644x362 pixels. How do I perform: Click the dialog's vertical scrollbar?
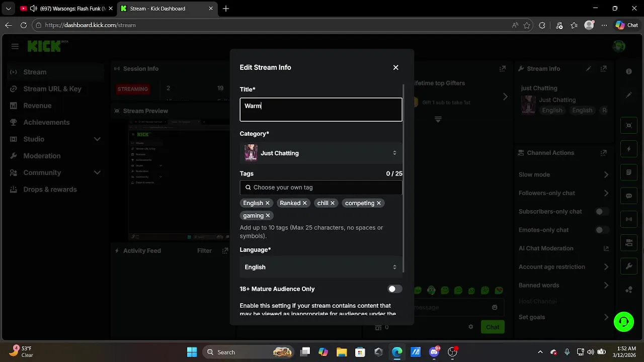(x=404, y=178)
